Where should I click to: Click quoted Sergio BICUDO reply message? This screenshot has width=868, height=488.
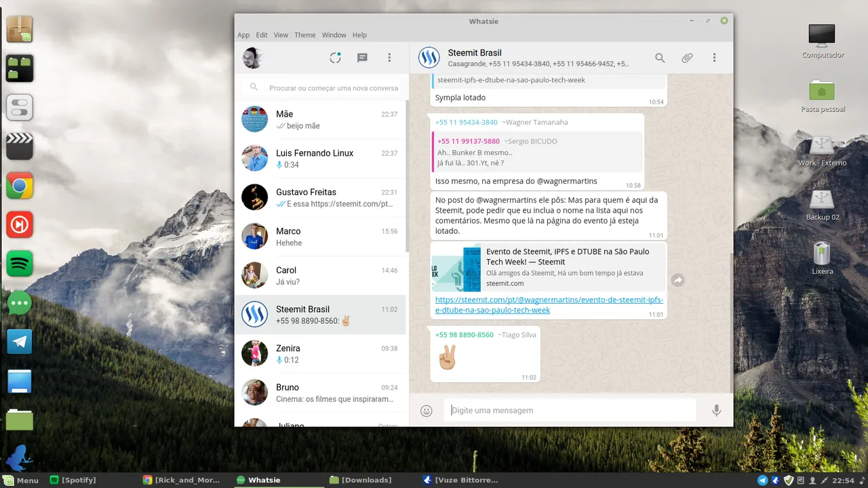(536, 152)
